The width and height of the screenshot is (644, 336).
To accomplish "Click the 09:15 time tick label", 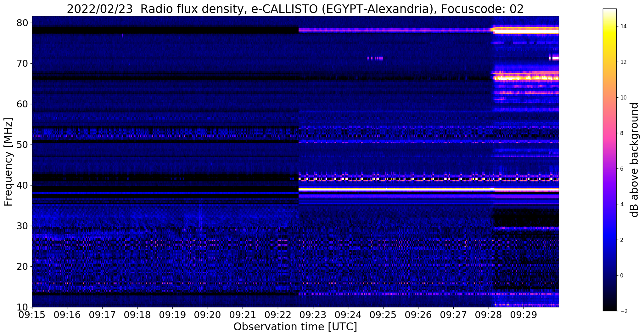I will [32, 314].
